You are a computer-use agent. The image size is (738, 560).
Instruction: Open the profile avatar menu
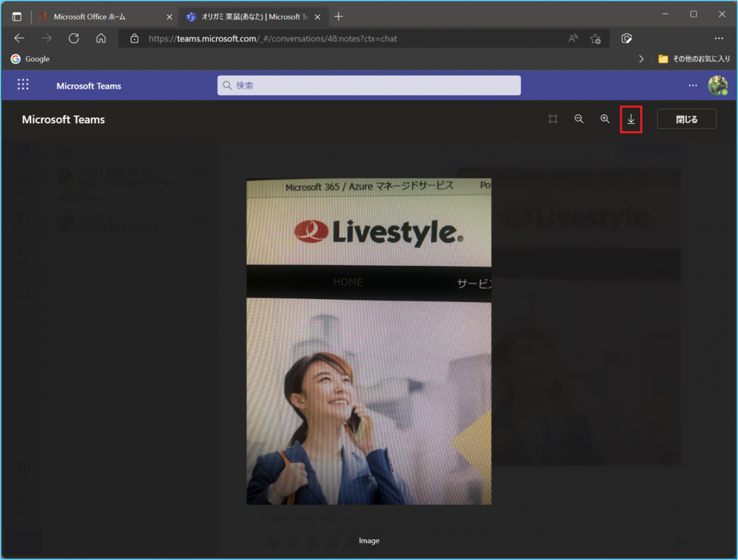(717, 85)
